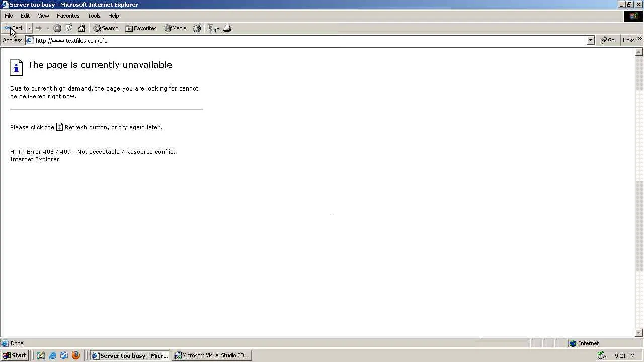Launch Outlook Express from quick launch

click(64, 355)
